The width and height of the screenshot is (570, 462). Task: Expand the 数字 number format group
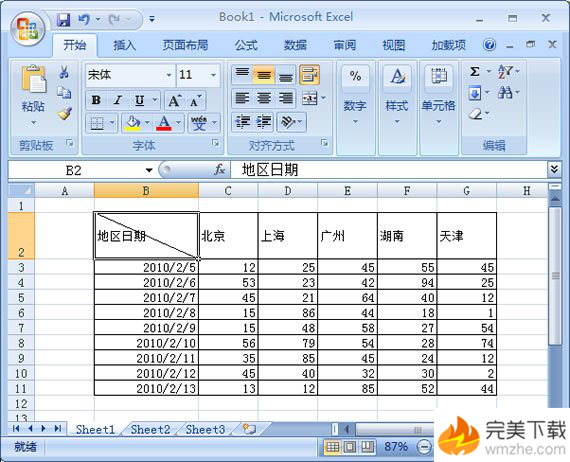[355, 121]
